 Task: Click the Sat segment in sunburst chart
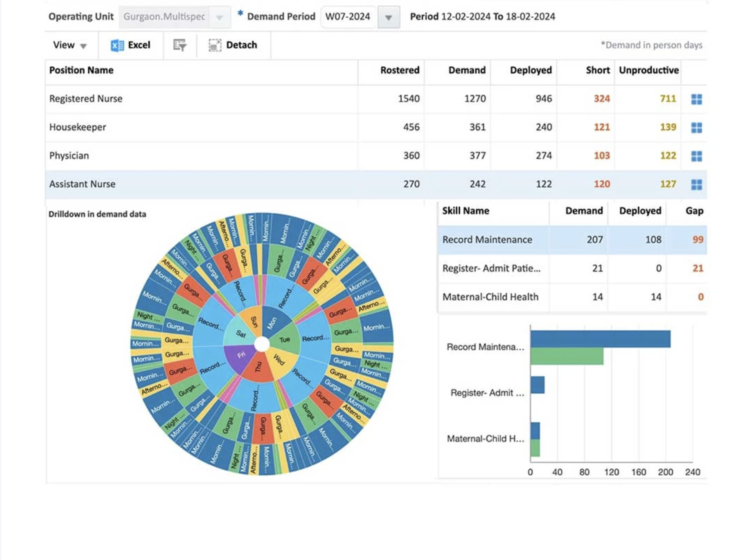pyautogui.click(x=240, y=333)
